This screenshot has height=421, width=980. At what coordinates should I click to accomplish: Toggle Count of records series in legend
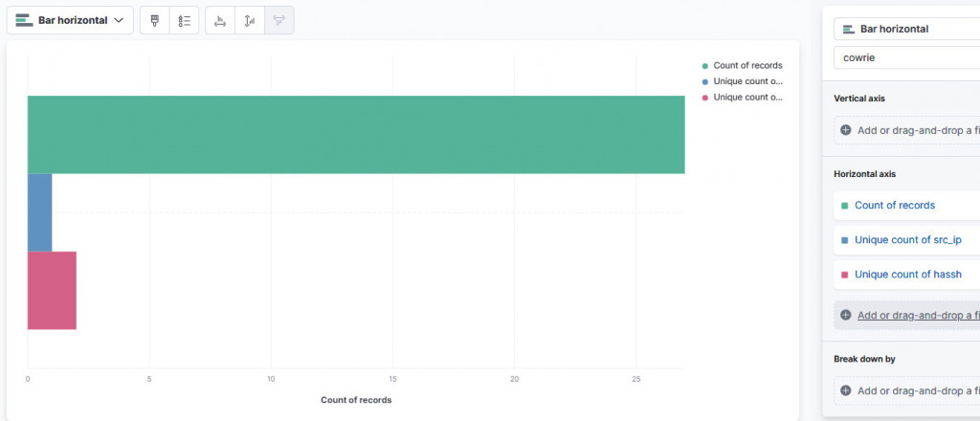[747, 66]
